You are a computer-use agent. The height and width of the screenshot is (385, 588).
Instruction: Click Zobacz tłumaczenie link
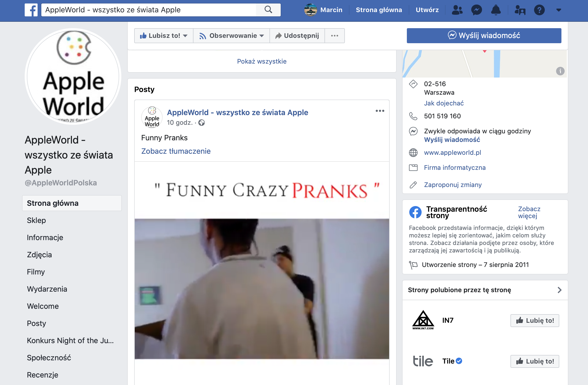(x=176, y=151)
